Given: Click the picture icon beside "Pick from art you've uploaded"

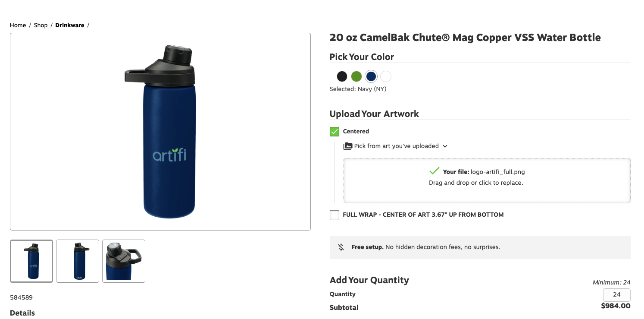Looking at the screenshot, I should 347,146.
